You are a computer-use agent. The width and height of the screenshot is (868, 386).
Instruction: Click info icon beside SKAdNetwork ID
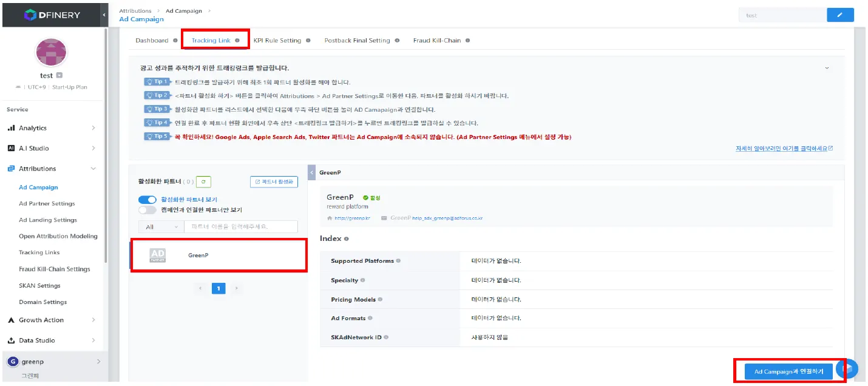[x=386, y=337]
